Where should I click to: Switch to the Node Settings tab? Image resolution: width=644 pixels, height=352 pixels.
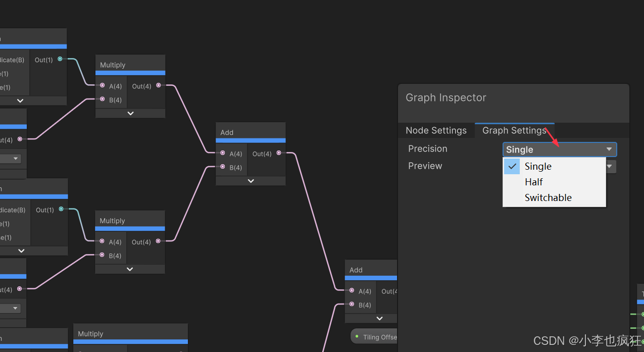436,130
